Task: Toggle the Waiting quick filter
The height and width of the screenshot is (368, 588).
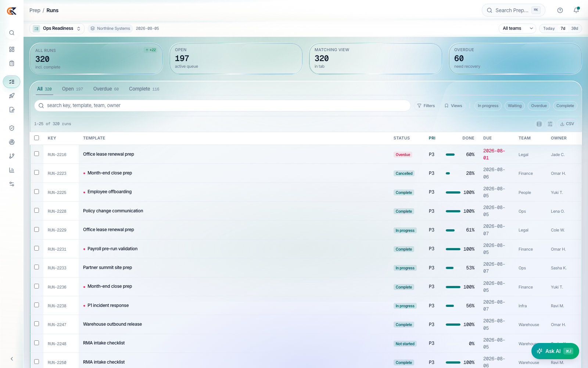Action: (x=514, y=106)
